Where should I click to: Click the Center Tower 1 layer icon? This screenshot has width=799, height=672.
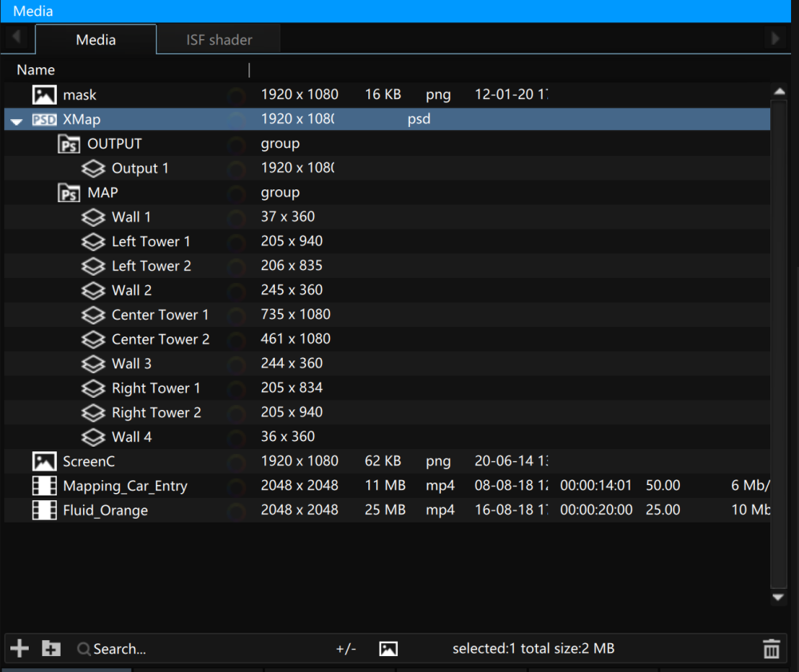93,315
